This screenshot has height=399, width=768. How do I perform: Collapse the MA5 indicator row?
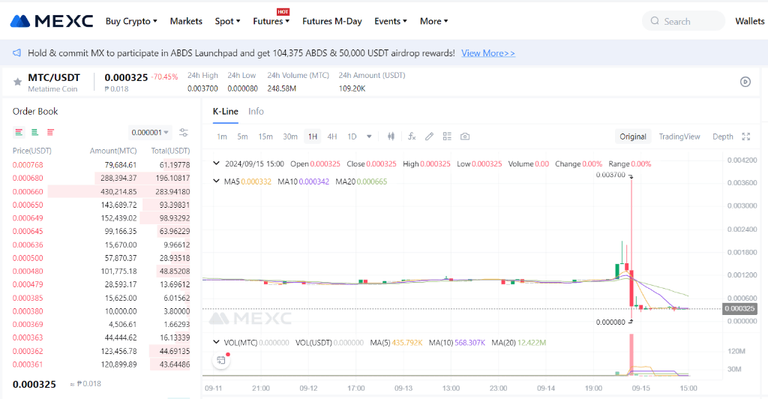(216, 181)
